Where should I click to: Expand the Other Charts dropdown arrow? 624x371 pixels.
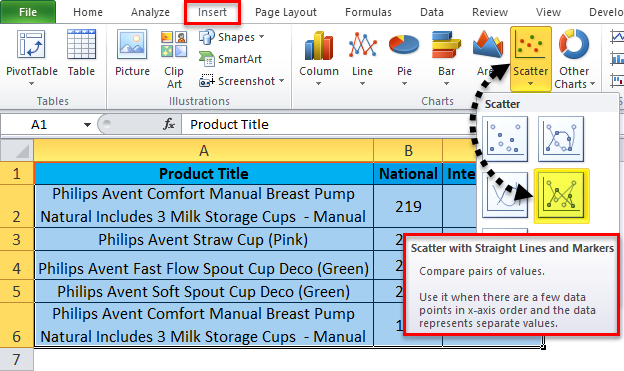(592, 84)
